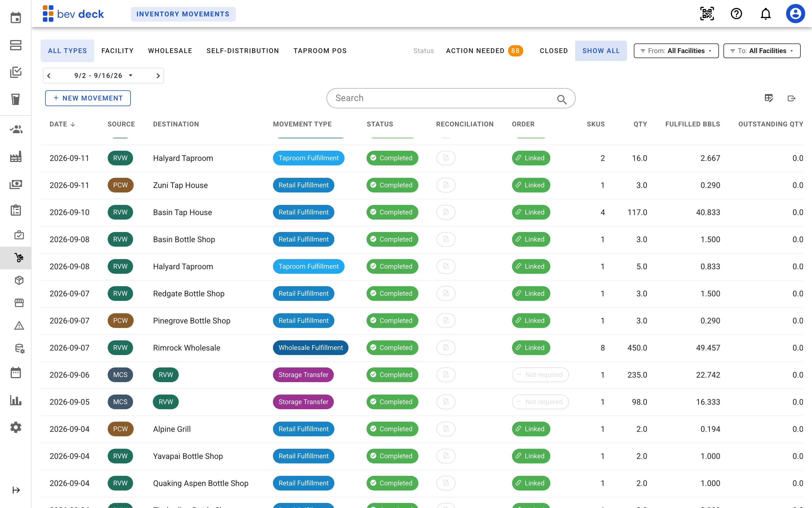The image size is (812, 508).
Task: Click Linked order for Basin Tap House
Action: (x=531, y=212)
